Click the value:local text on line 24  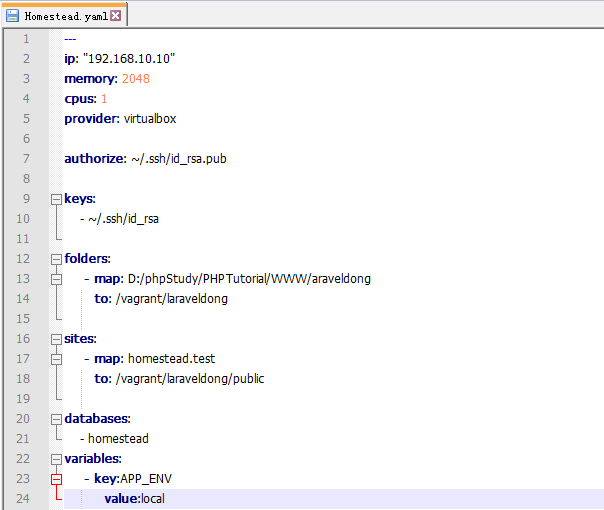(134, 499)
